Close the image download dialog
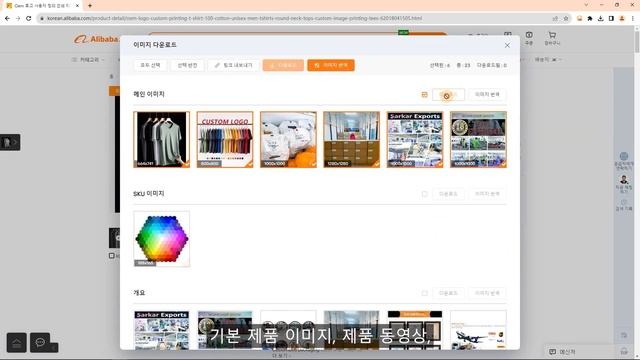640x360 pixels. (x=507, y=45)
